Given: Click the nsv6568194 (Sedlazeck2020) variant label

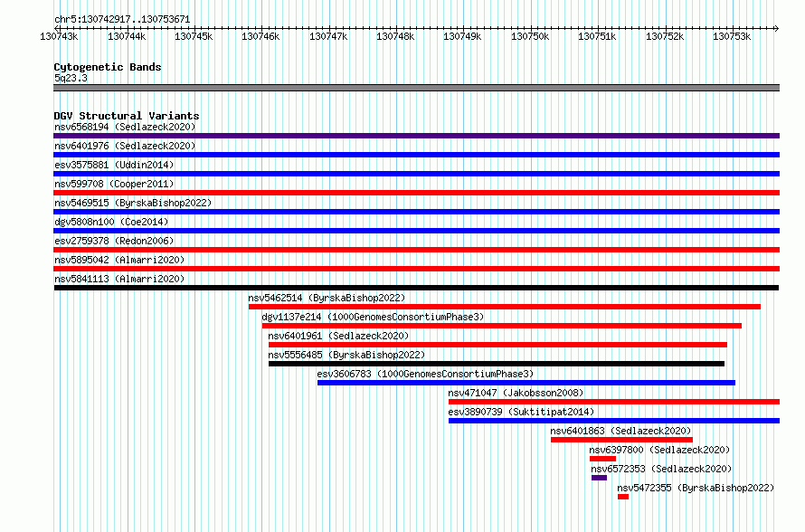Looking at the screenshot, I should pyautogui.click(x=125, y=127).
